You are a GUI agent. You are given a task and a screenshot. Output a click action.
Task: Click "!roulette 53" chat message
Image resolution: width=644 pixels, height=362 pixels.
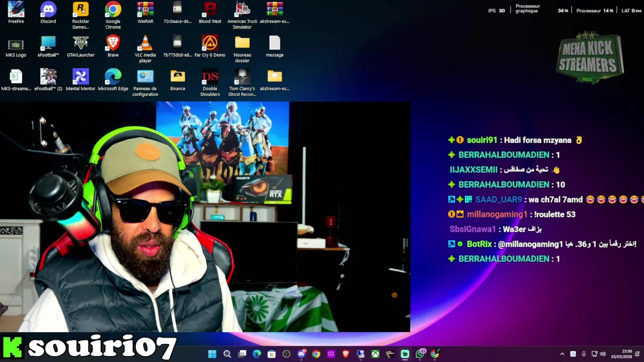[554, 214]
